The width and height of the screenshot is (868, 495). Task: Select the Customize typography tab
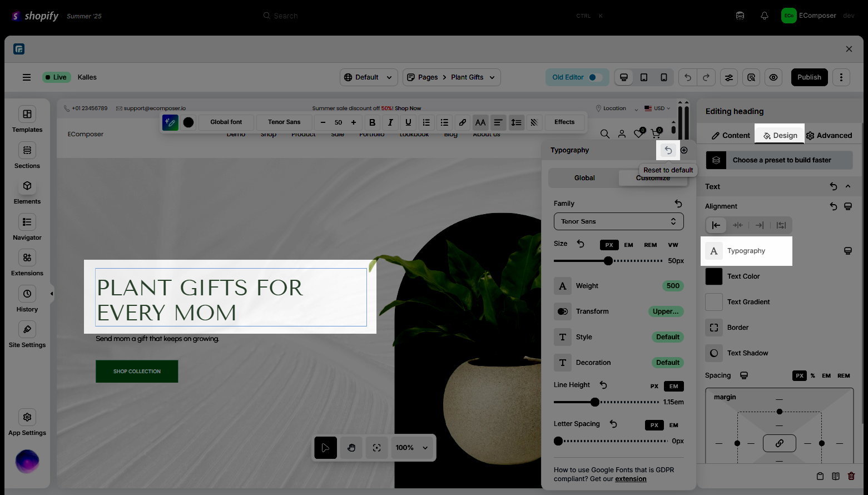pos(653,178)
